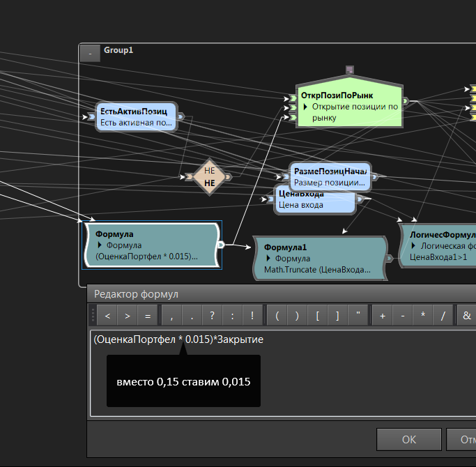Expand the Формула1 block disclosure triangle

coord(268,258)
